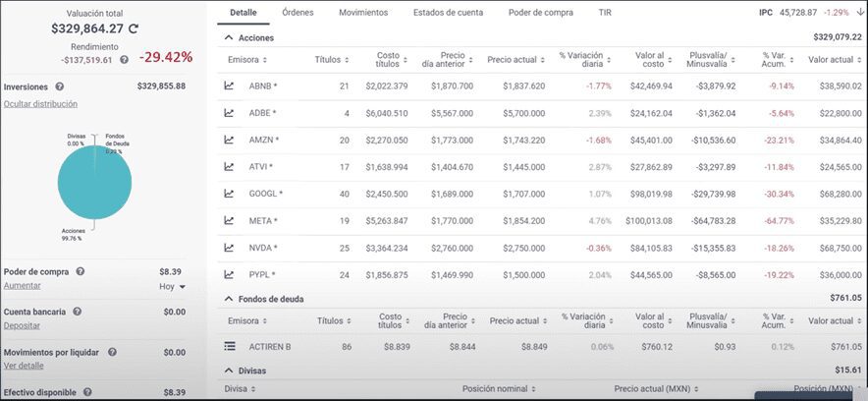Click the chart icon for ABNB row

pos(230,86)
